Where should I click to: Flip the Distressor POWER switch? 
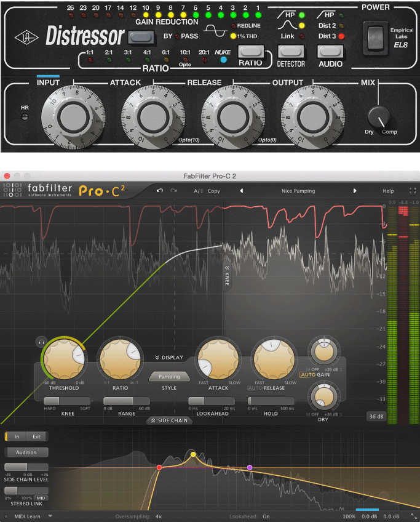pyautogui.click(x=376, y=38)
